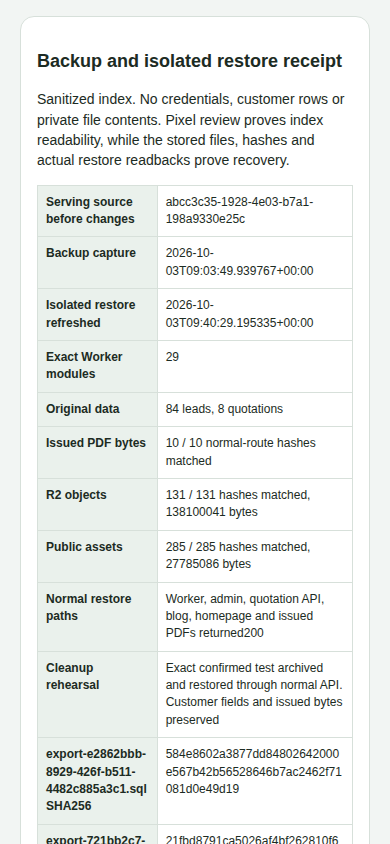Select the SHA256 hash starting '584e8602a3877dd'
390x844 pixels.
coord(253,771)
